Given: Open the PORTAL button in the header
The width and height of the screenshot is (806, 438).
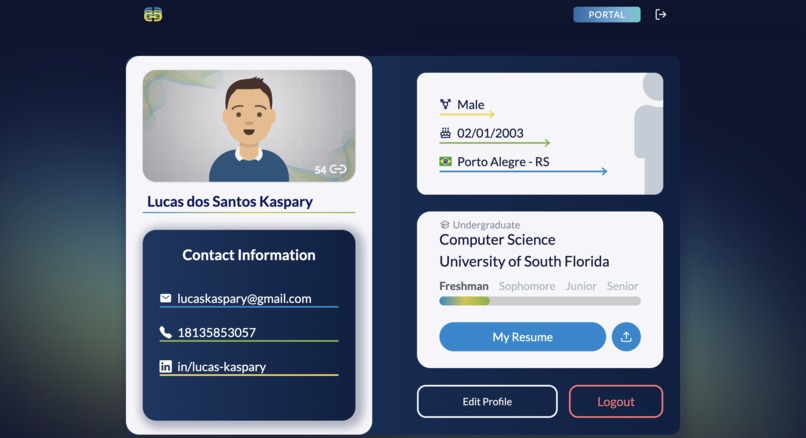Looking at the screenshot, I should click(x=607, y=14).
